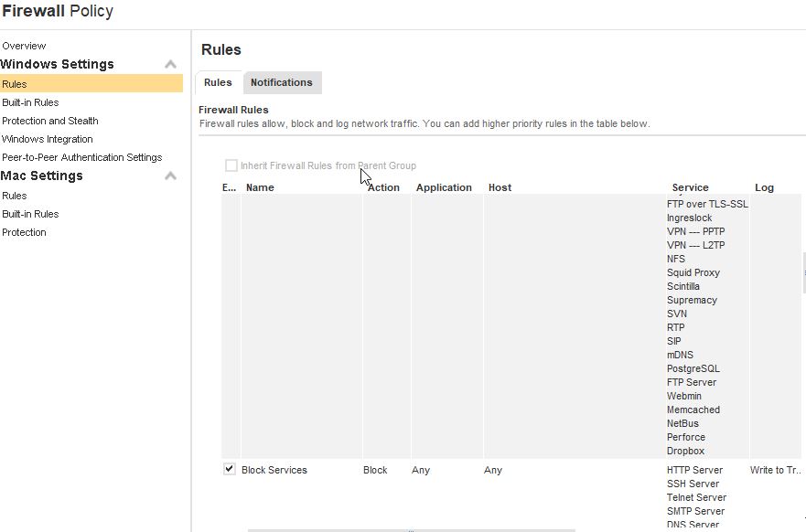
Task: Click Telnet Server in the Service list
Action: pos(696,497)
